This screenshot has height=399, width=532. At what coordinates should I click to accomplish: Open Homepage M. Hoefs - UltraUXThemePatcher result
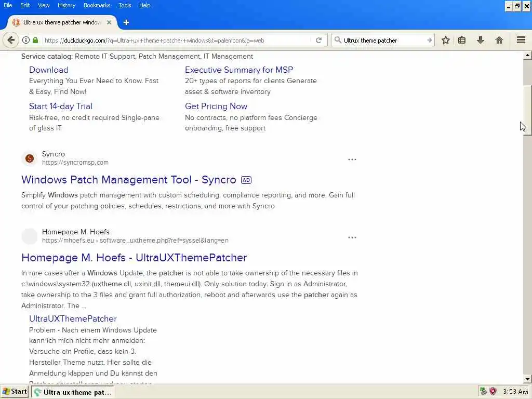click(134, 258)
